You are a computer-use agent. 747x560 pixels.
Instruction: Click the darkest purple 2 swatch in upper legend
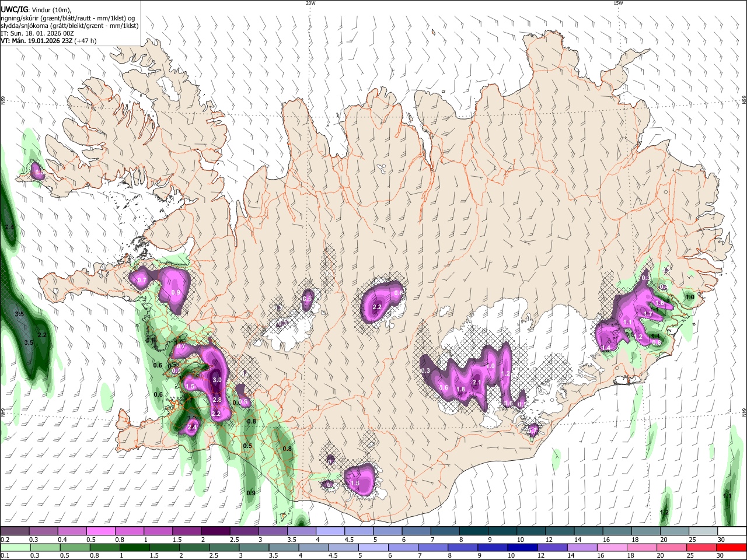215,531
